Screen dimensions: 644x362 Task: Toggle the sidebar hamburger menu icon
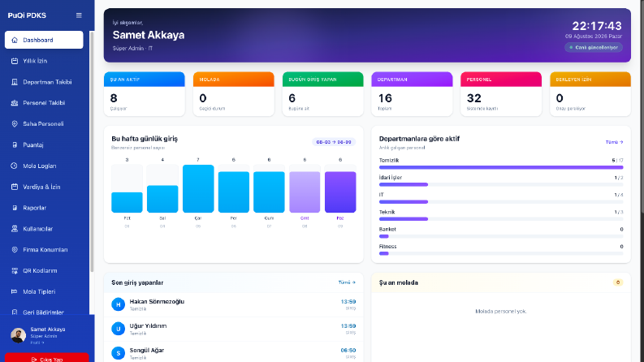(79, 15)
